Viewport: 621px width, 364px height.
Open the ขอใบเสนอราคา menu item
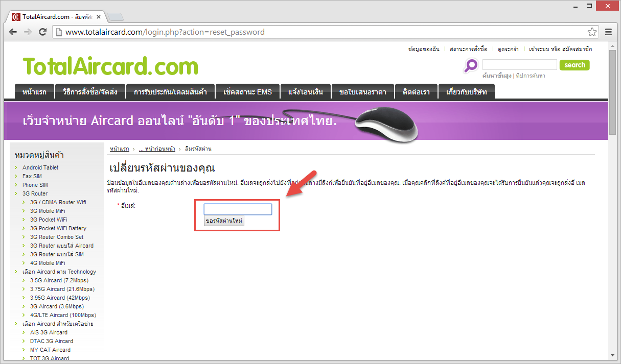363,92
